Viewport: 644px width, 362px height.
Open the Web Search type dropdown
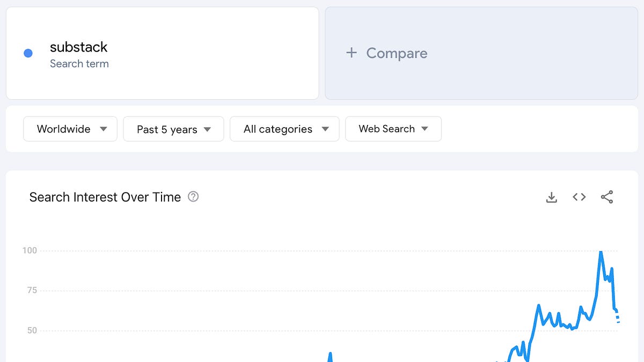pos(393,129)
